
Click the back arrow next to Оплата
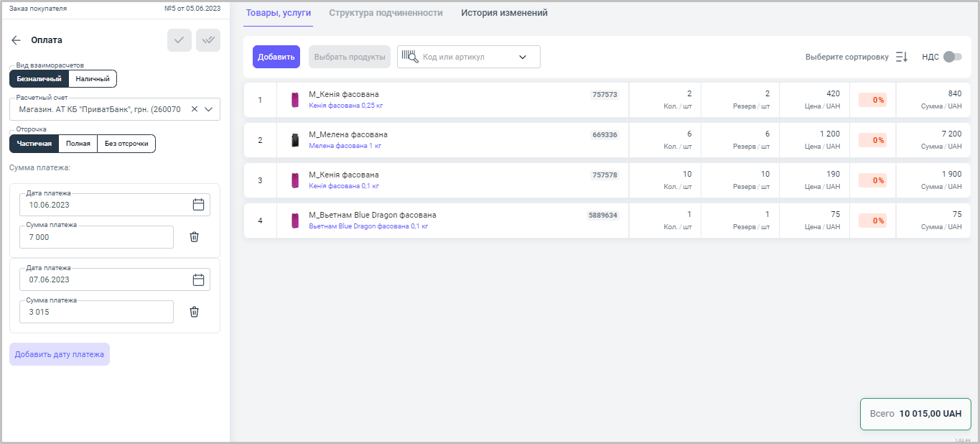pyautogui.click(x=17, y=40)
